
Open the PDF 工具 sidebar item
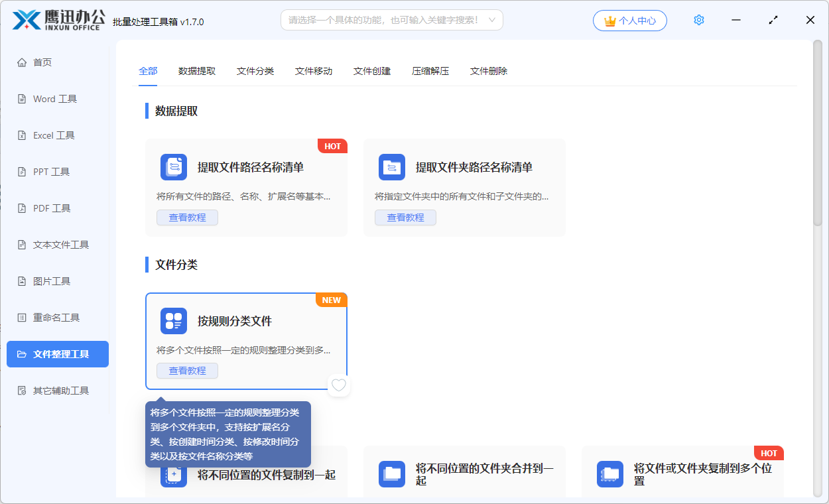click(x=52, y=208)
